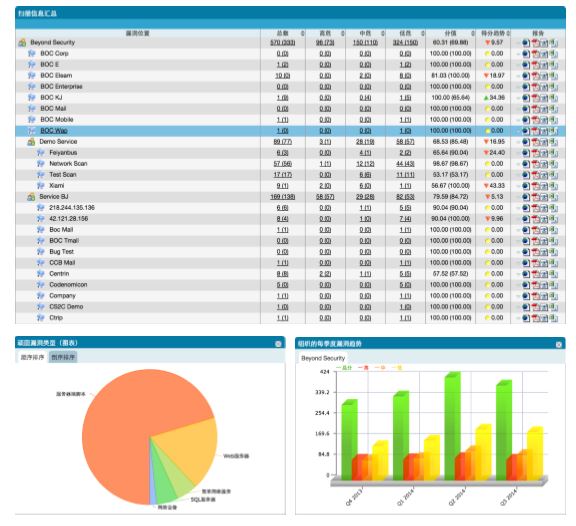Open globe HTML report for BOC Wap
This screenshot has width=576, height=526.
[x=526, y=131]
